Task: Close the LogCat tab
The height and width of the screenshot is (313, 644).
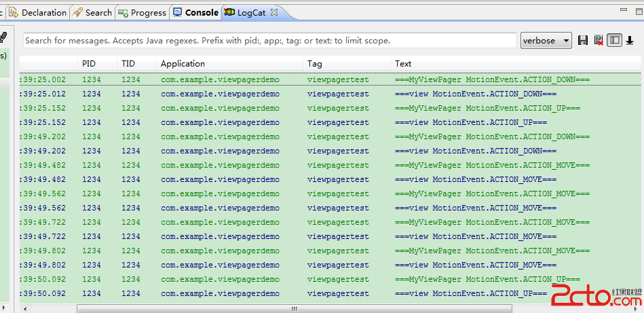Action: (x=274, y=12)
